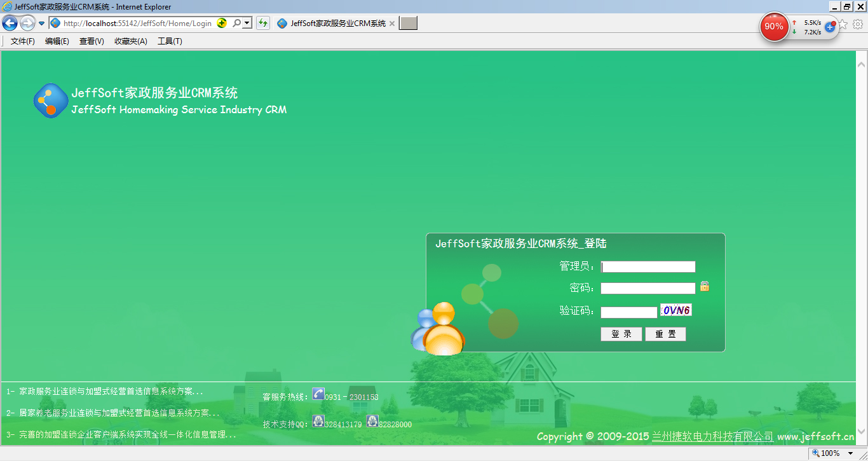Image resolution: width=868 pixels, height=461 pixels.
Task: Open the IE settings gear icon
Action: tap(858, 24)
